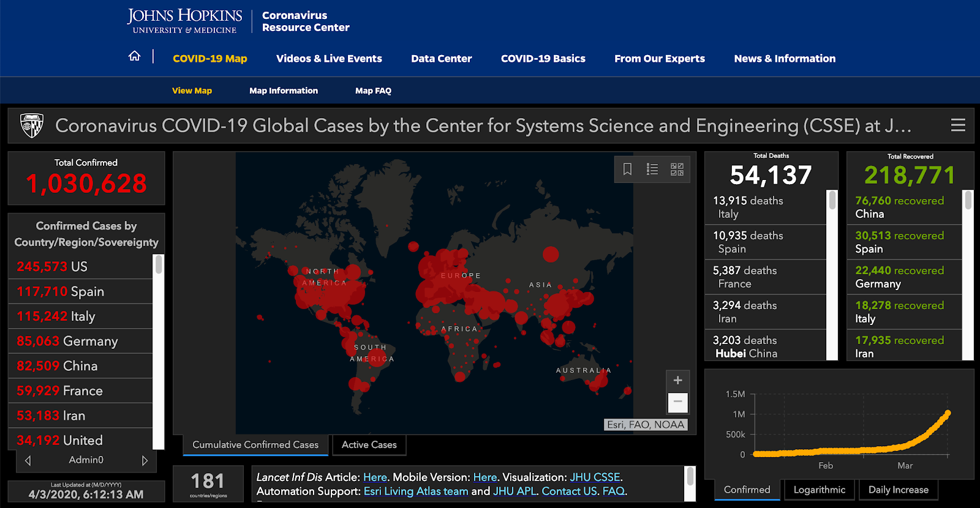Viewport: 980px width, 508px height.
Task: Click the Total Recovered list scrollbar
Action: [x=968, y=275]
